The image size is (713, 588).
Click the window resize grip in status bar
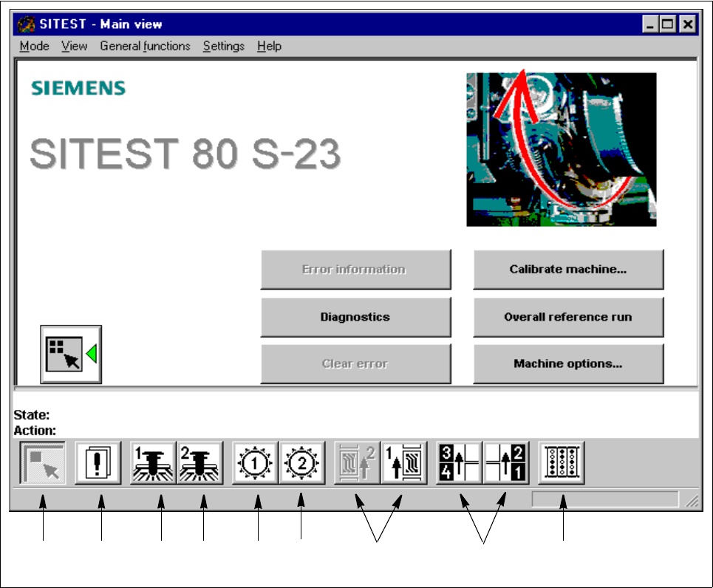tap(692, 501)
